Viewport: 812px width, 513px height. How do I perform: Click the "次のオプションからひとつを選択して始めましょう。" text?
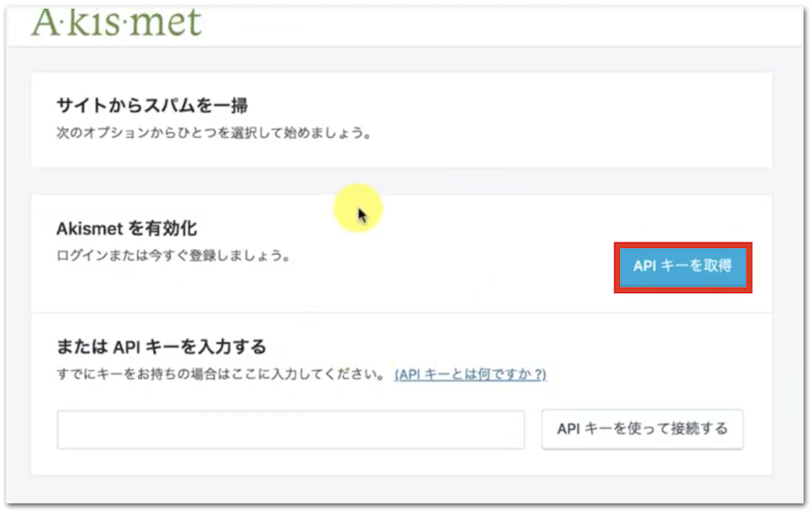(213, 133)
